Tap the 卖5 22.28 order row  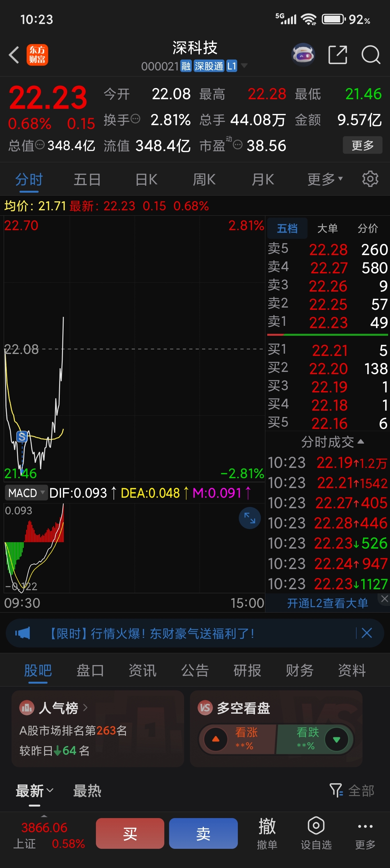(x=327, y=249)
